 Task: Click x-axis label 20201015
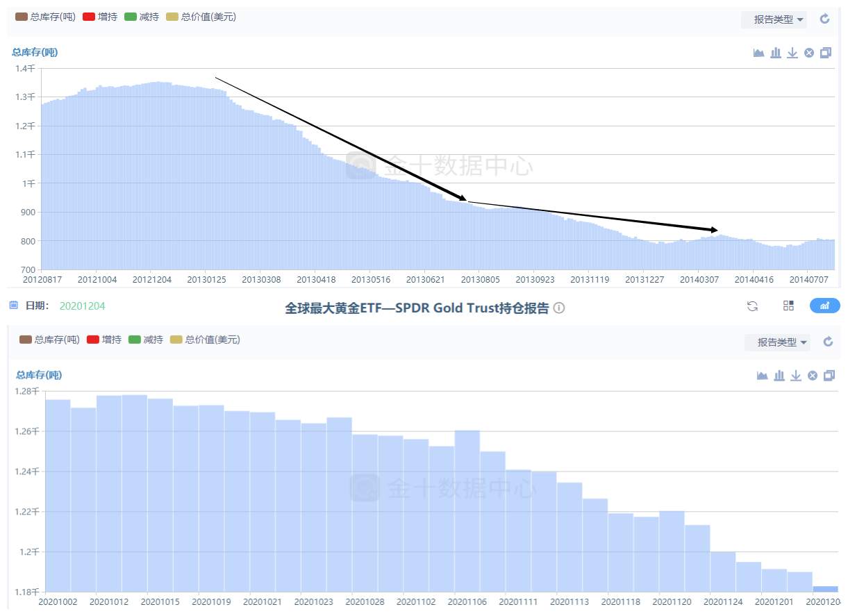(160, 602)
